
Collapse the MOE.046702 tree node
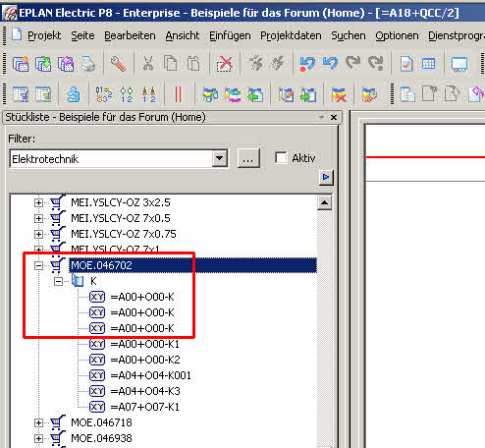[x=38, y=265]
